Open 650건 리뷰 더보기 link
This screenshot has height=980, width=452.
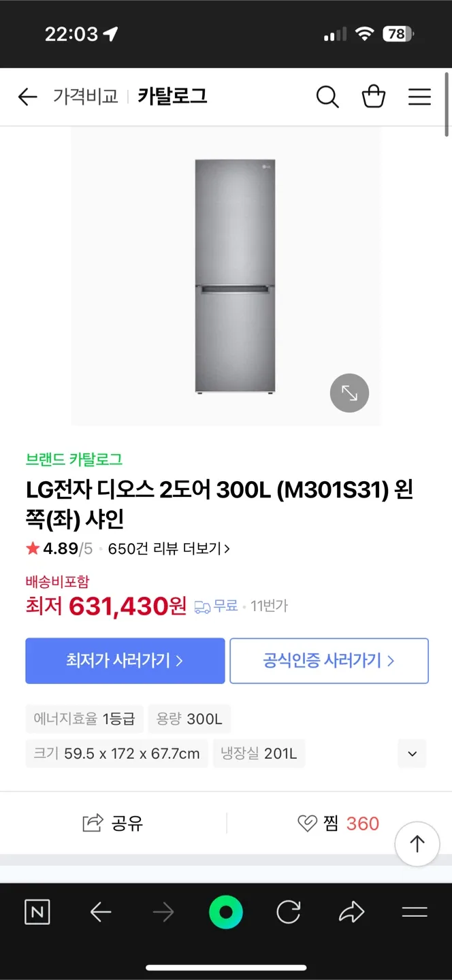(169, 549)
